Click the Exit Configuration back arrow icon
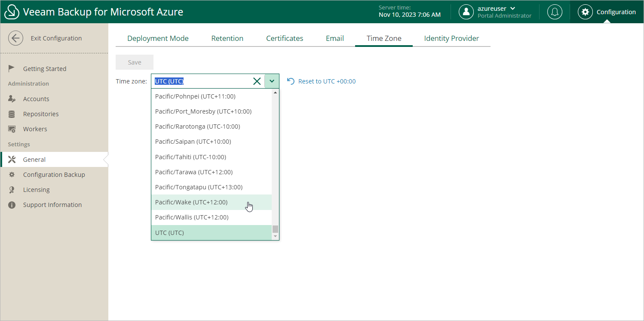The height and width of the screenshot is (321, 644). pos(16,38)
